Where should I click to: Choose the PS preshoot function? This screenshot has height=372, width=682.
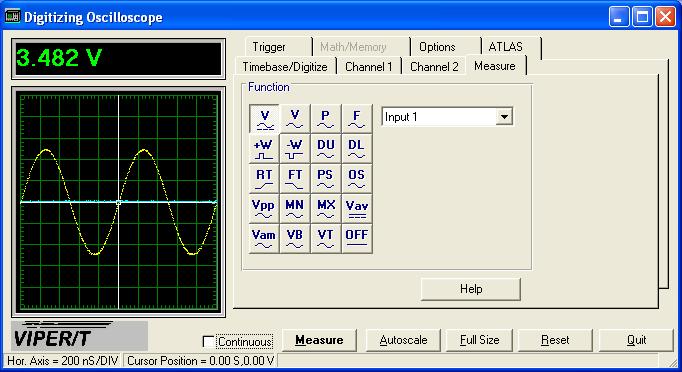[325, 179]
